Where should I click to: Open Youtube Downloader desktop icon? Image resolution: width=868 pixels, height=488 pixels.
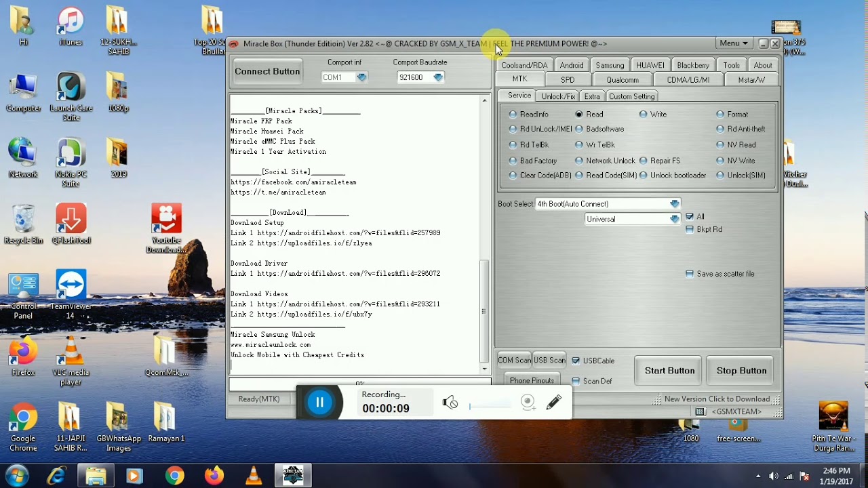[166, 228]
